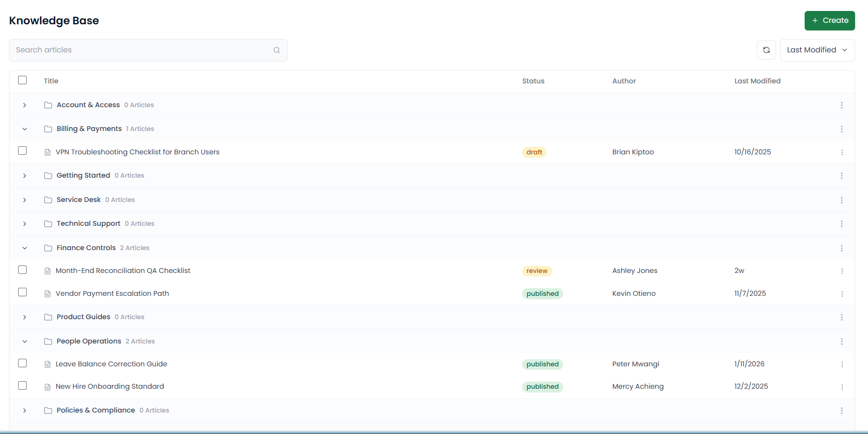This screenshot has height=434, width=868.
Task: Collapse the Billing & Payments folder
Action: tap(25, 129)
